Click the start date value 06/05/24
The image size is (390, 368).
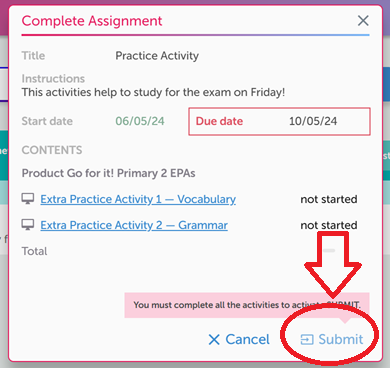click(x=140, y=121)
